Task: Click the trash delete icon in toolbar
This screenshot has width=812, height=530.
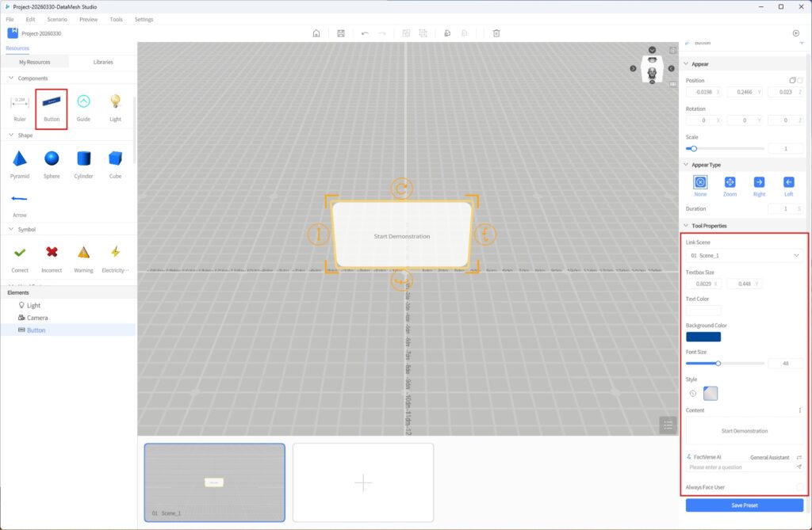Action: click(496, 33)
